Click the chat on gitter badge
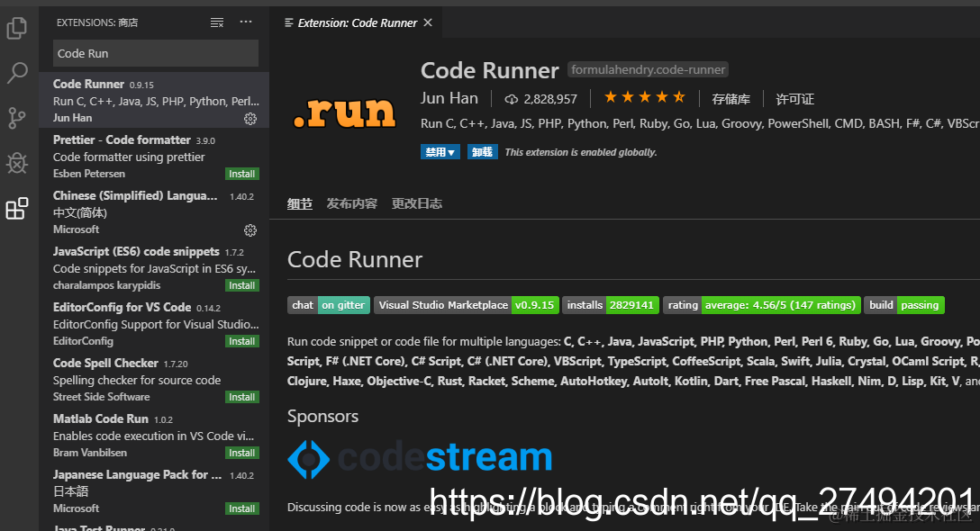Viewport: 980px width, 531px height. coord(329,305)
